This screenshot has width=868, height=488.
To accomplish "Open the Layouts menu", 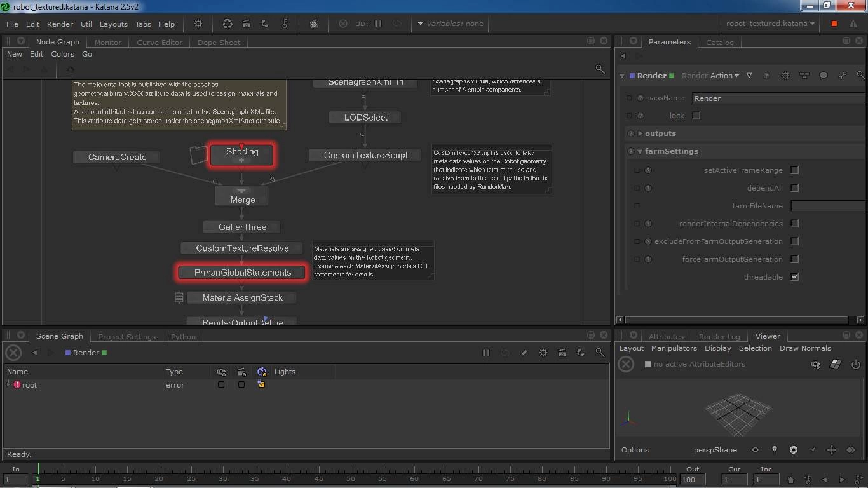I will (114, 24).
